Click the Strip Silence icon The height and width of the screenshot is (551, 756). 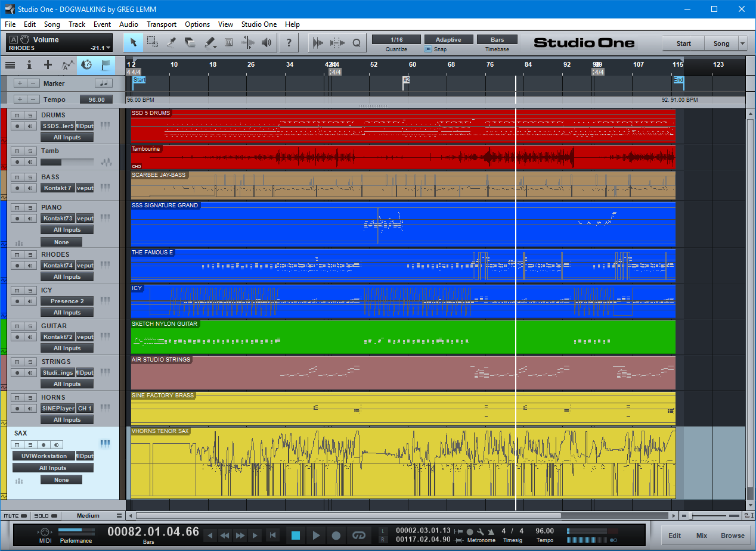coord(318,42)
